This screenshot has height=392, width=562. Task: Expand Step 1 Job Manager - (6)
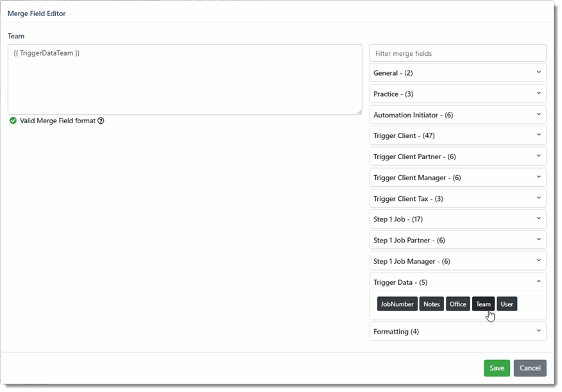click(x=457, y=261)
